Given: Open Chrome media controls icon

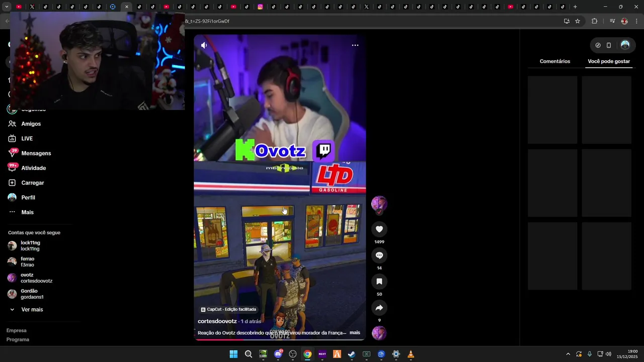Looking at the screenshot, I should coord(612,21).
